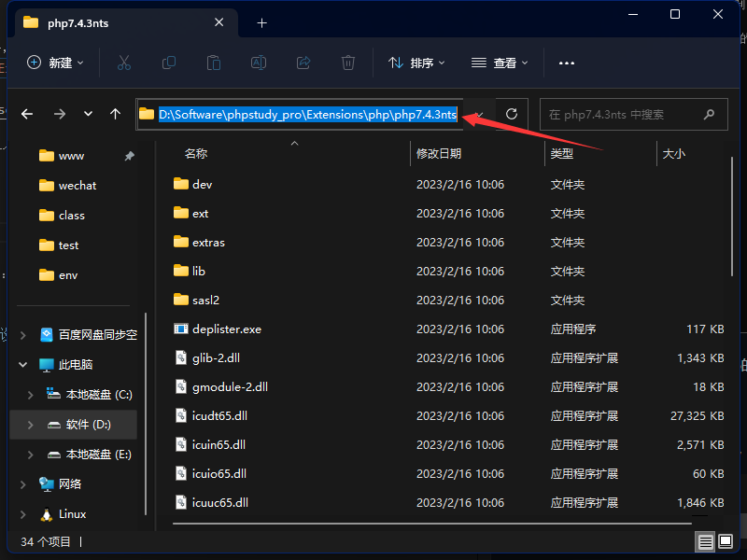The width and height of the screenshot is (747, 560).
Task: Close the php7.4.3nts tab
Action: click(219, 22)
